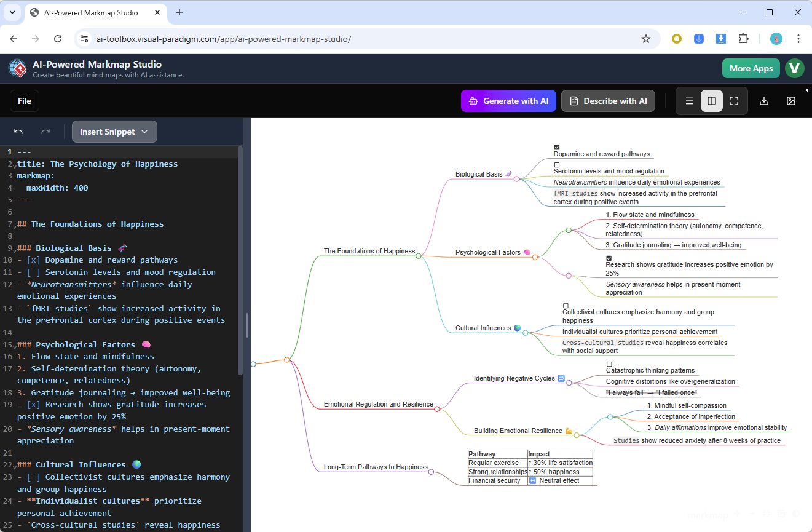Toggle markmap dark mode
The image size is (812, 532).
795,514
